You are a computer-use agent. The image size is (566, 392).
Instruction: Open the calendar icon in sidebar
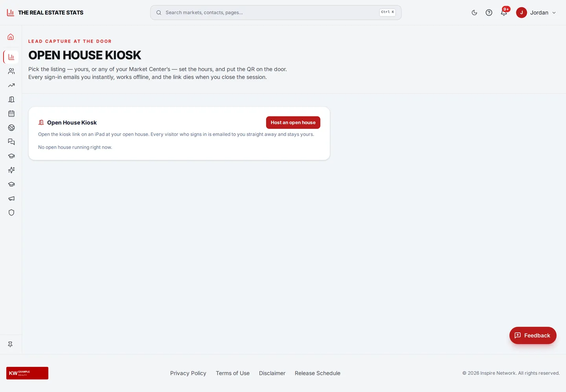click(11, 114)
